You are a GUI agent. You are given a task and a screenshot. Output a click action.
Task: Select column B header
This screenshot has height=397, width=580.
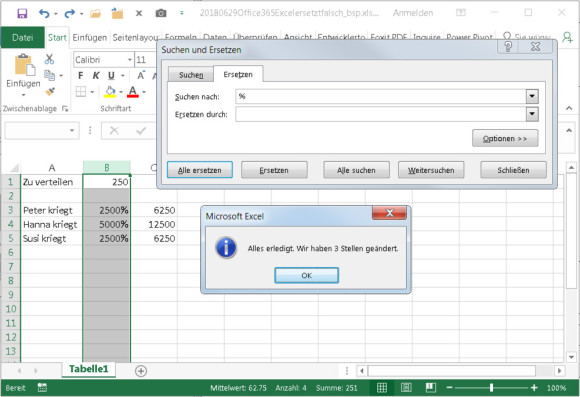click(107, 168)
